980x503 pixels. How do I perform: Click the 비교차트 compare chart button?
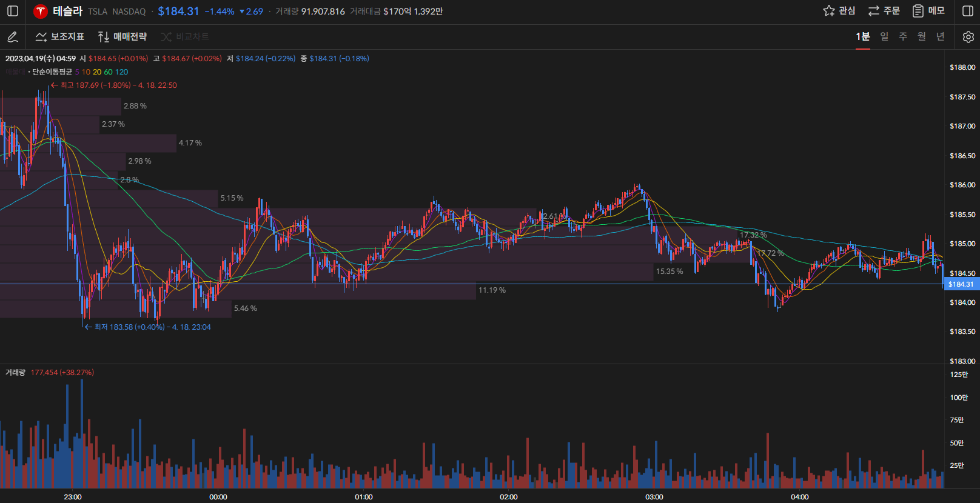185,37
